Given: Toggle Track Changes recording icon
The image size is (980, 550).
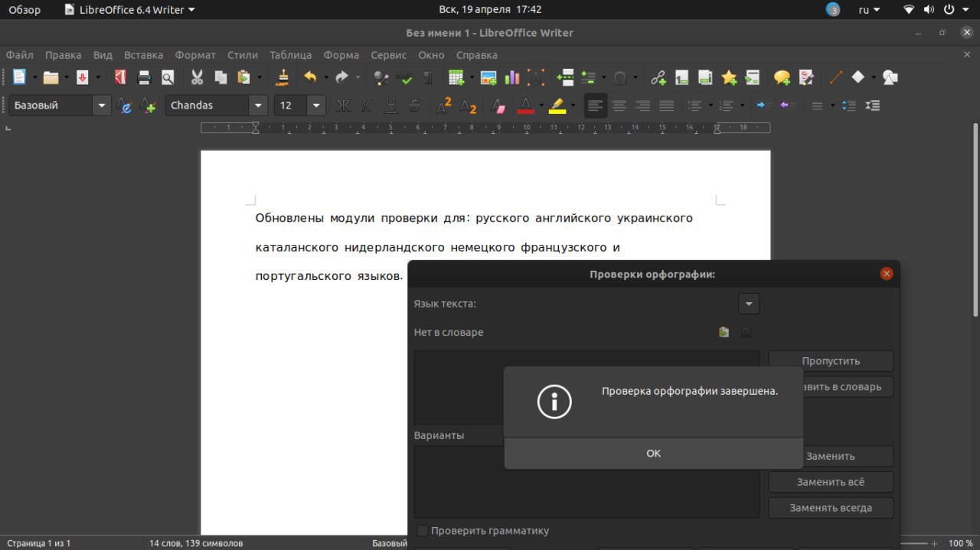Looking at the screenshot, I should (x=805, y=77).
